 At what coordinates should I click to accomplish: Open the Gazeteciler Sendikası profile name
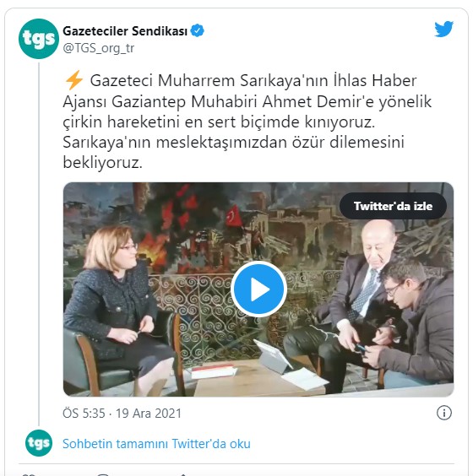click(125, 31)
